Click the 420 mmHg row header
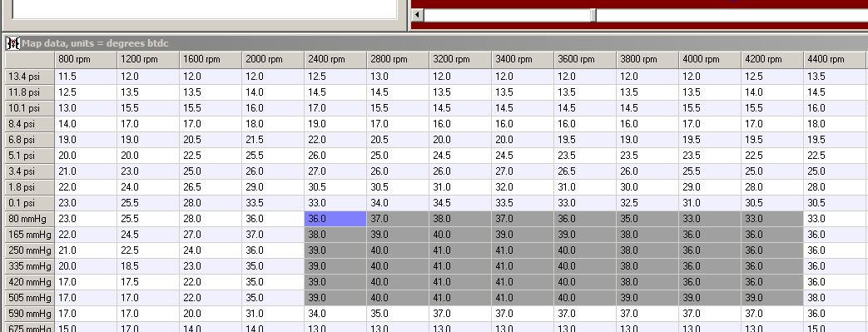This screenshot has height=332, width=868. tap(30, 282)
